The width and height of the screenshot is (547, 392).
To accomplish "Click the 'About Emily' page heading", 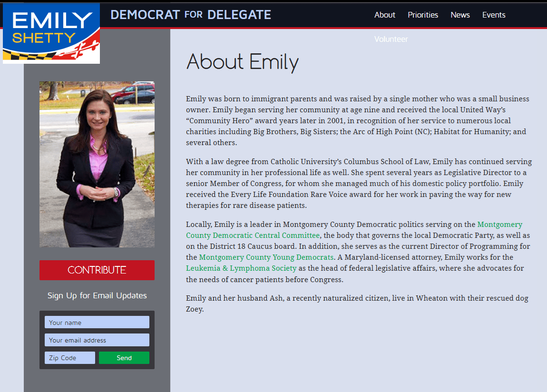I will (x=242, y=62).
